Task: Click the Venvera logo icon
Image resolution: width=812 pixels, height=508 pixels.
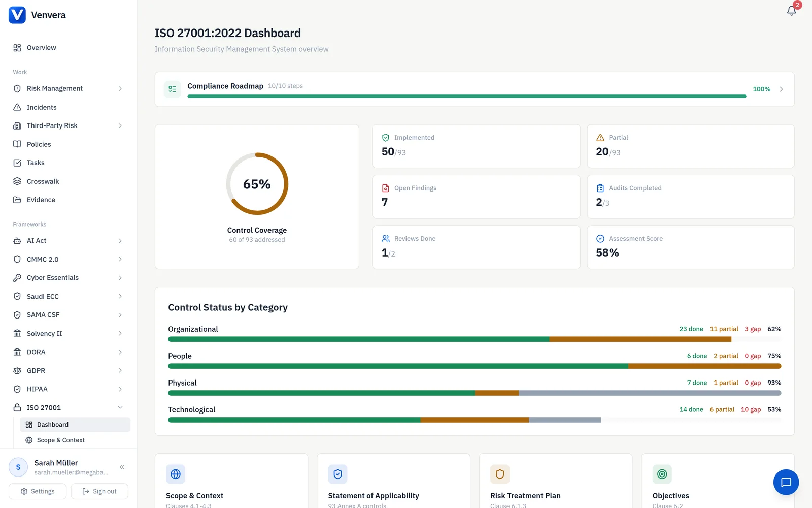Action: [x=17, y=15]
